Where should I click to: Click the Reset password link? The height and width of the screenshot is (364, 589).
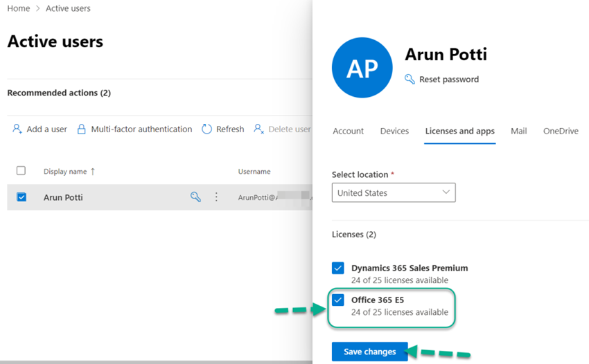coord(449,79)
